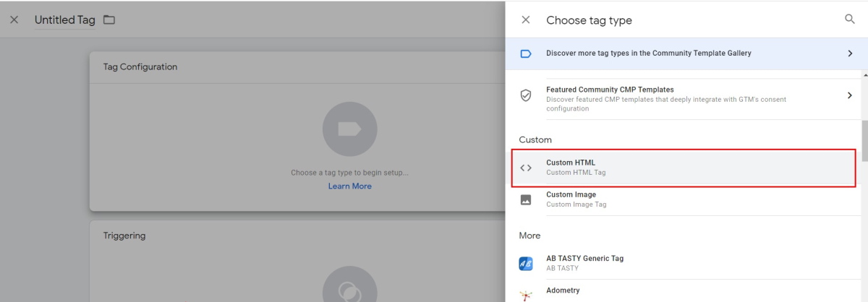Click the AB TASTY logo icon

click(x=526, y=264)
